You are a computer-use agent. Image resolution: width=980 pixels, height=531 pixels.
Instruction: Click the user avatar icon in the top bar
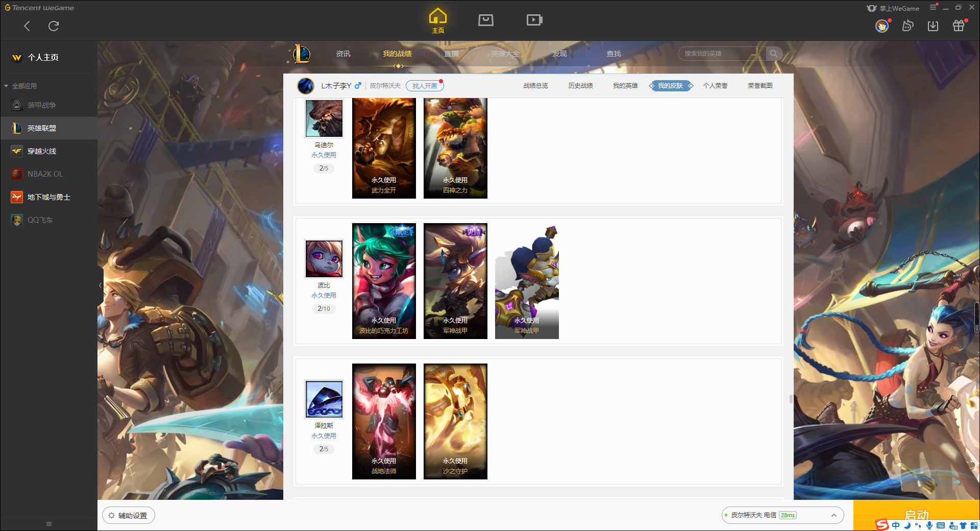pos(882,26)
